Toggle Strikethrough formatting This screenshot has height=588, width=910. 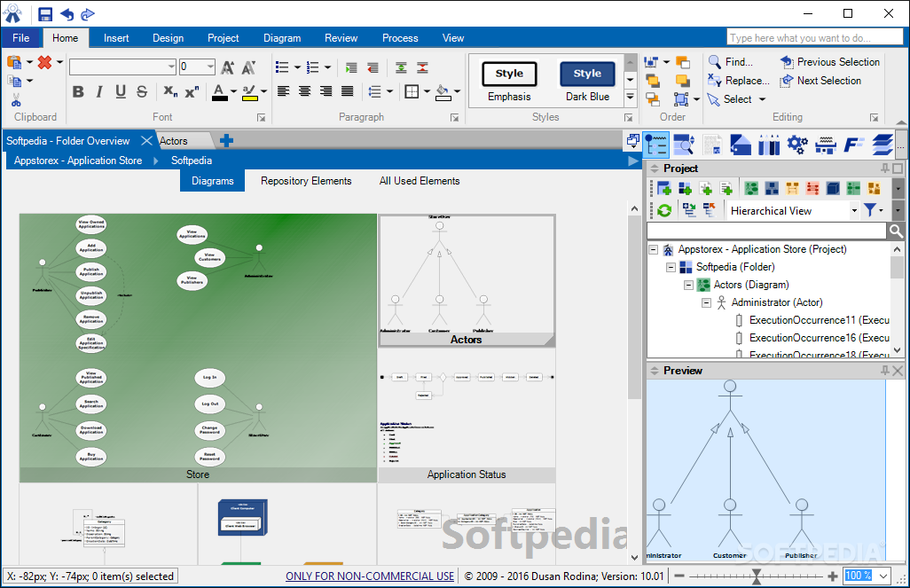coord(142,91)
